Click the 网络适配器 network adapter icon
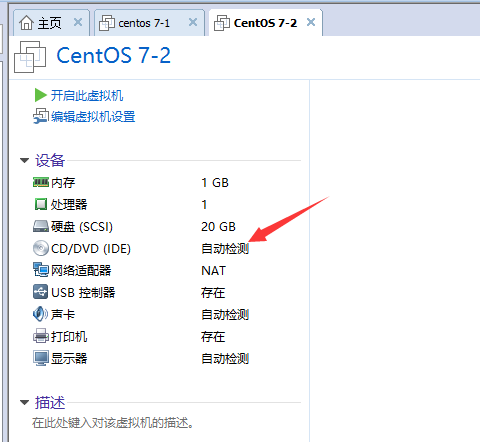The height and width of the screenshot is (442, 480). (41, 270)
